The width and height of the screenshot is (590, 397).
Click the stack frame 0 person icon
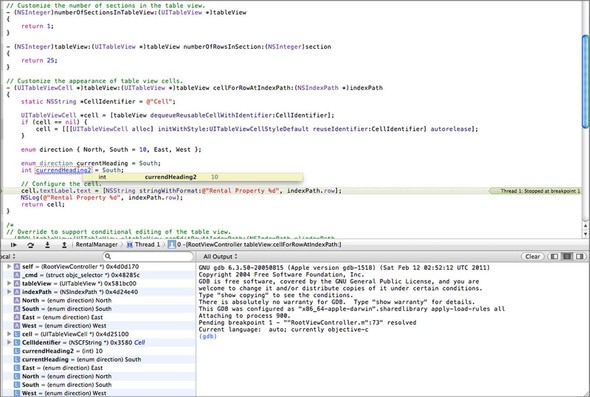coord(172,245)
